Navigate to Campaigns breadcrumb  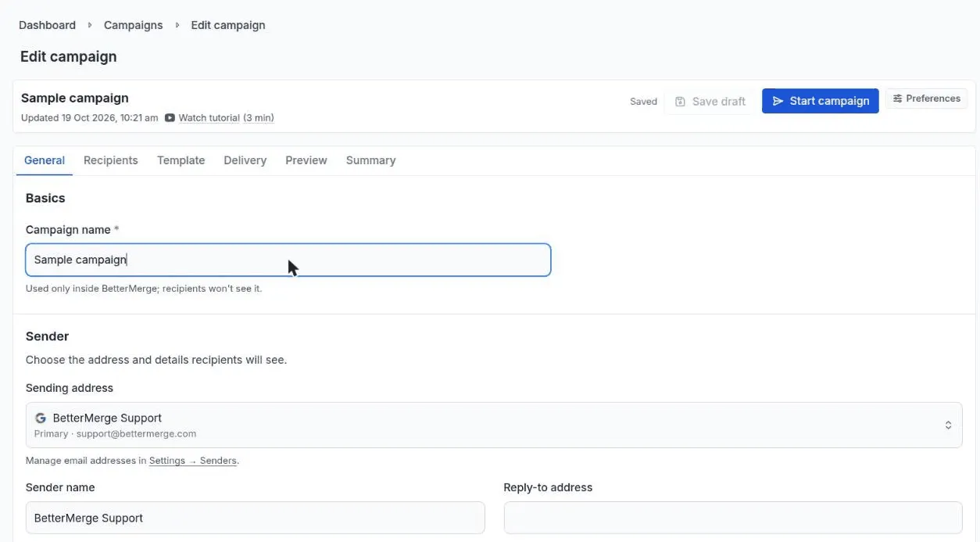tap(133, 25)
